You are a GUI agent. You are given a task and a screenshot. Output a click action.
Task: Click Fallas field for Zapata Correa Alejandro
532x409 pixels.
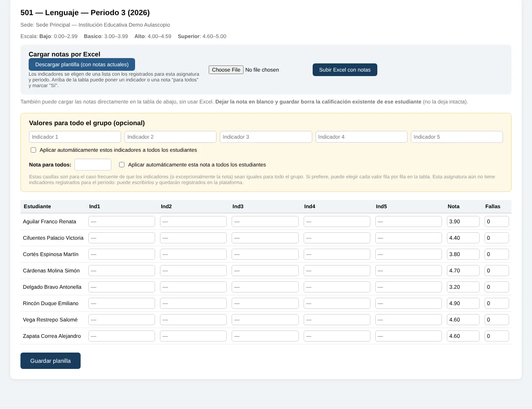click(x=497, y=336)
